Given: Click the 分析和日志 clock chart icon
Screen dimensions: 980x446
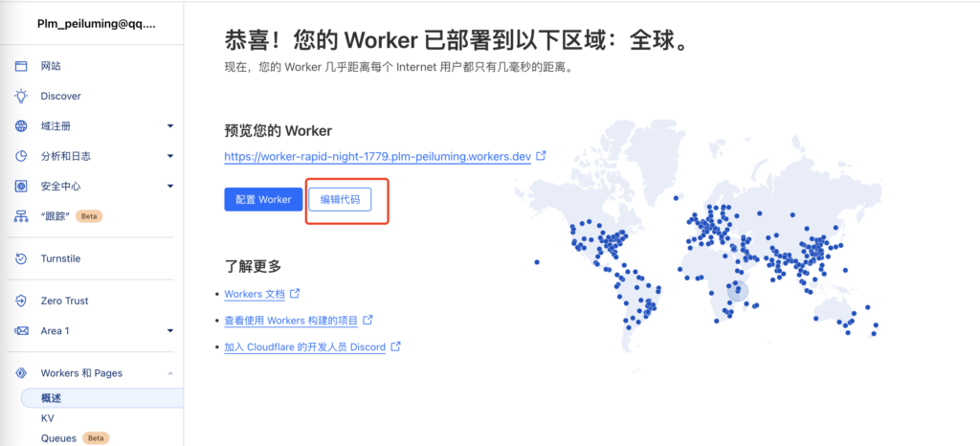Looking at the screenshot, I should 21,156.
